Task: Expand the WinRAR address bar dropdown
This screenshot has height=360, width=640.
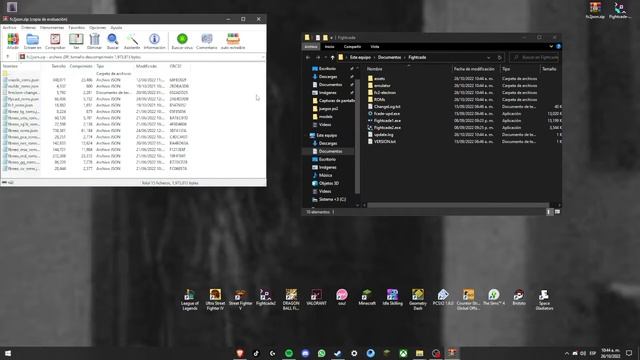Action: click(x=262, y=57)
